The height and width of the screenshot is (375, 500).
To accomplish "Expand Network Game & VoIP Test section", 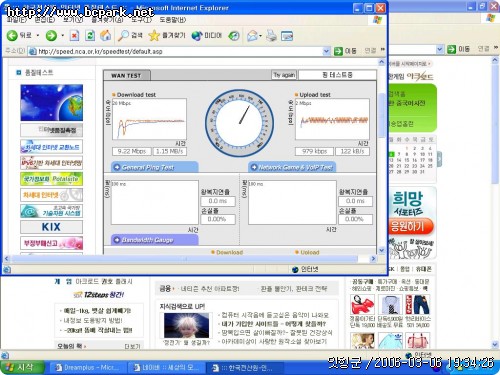I will pyautogui.click(x=292, y=167).
